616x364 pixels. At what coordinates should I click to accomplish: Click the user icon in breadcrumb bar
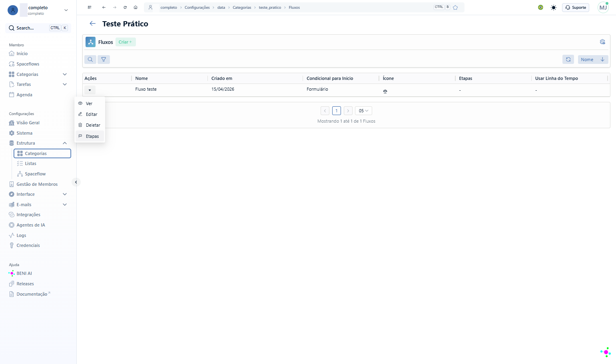click(150, 7)
